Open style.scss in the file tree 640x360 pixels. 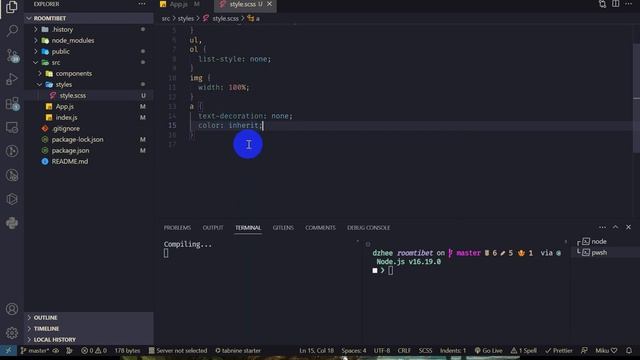(x=89, y=96)
